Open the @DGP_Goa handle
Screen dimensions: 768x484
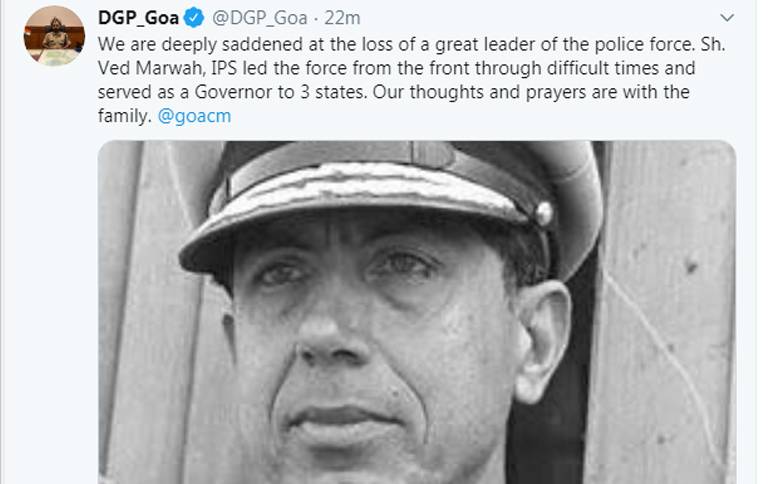pos(260,18)
